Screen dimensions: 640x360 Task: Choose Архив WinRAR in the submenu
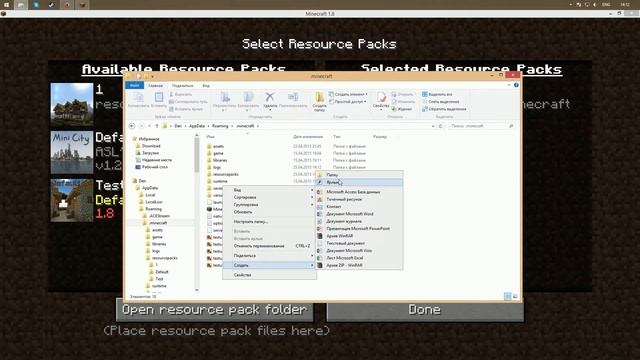360,236
